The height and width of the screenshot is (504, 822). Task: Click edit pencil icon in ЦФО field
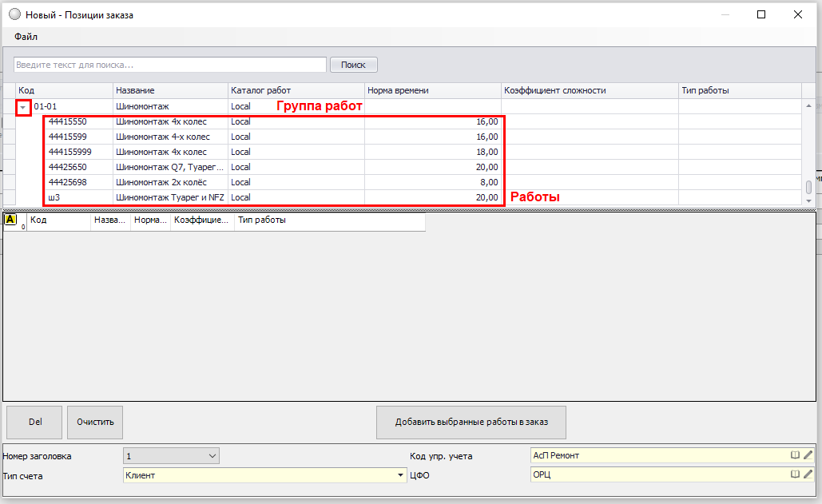(x=808, y=474)
